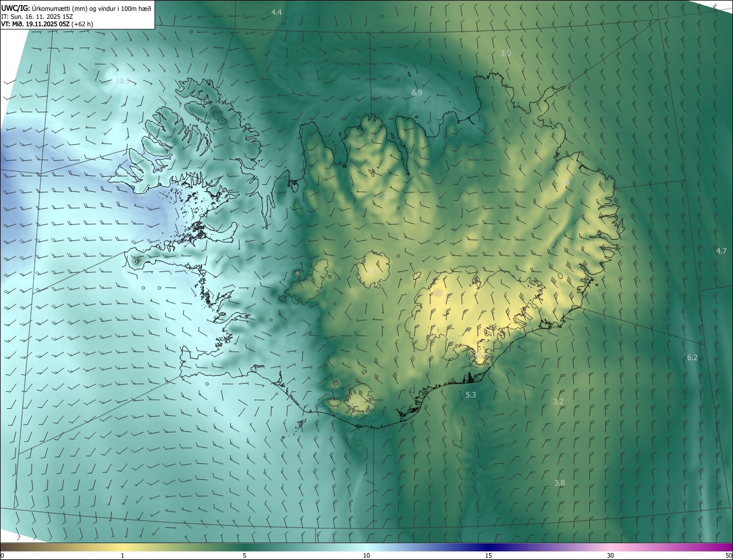Click the 5.3 value label
The height and width of the screenshot is (560, 733).
coord(471,395)
